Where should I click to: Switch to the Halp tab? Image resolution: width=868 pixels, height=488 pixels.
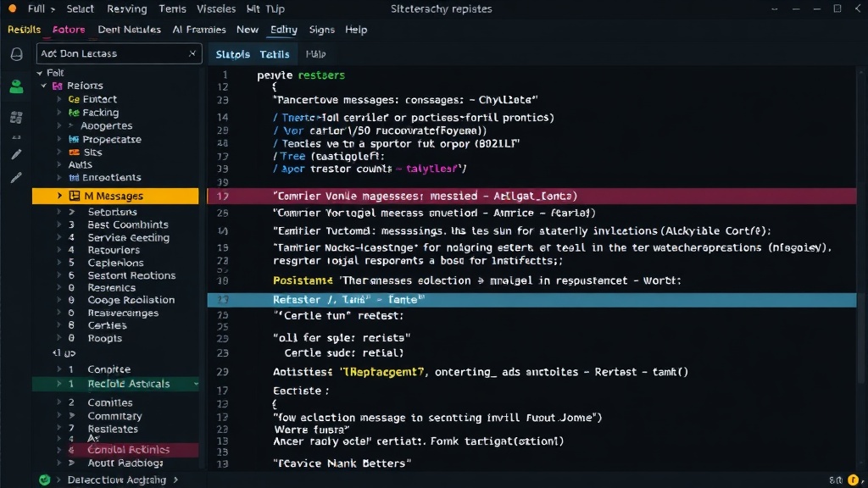click(315, 54)
